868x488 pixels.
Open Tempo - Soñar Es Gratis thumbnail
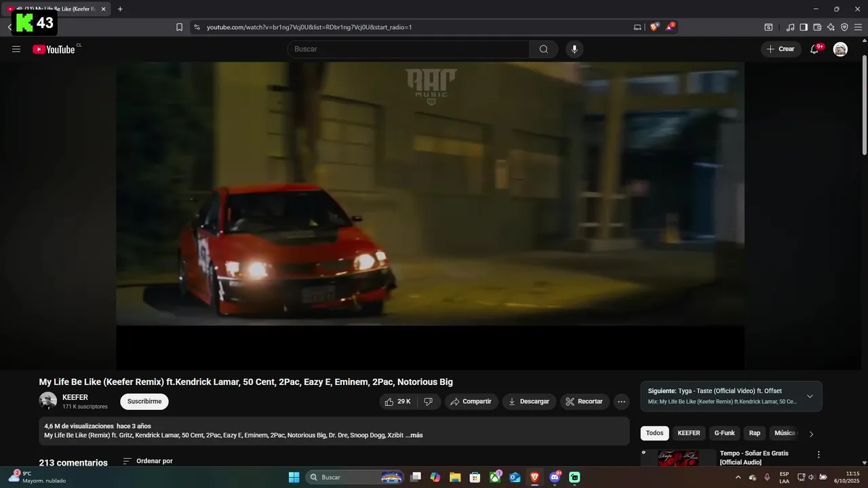click(678, 458)
